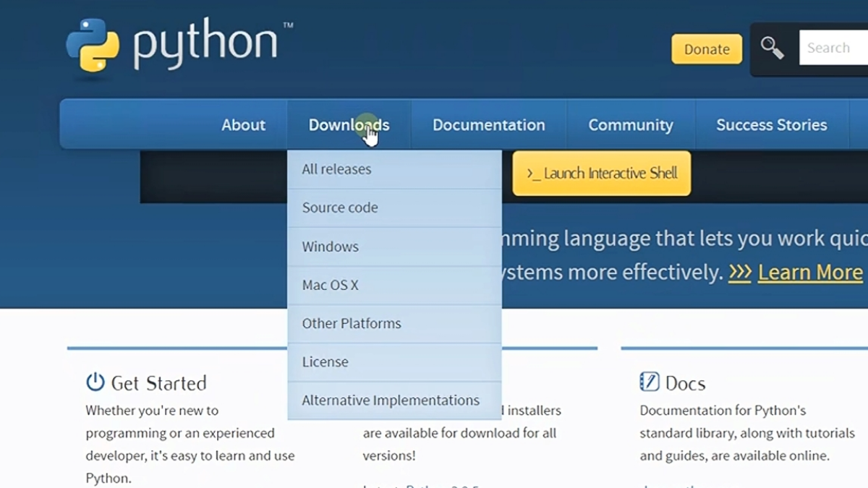Choose Mac OS X in Downloads dropdown
868x488 pixels.
[394, 285]
